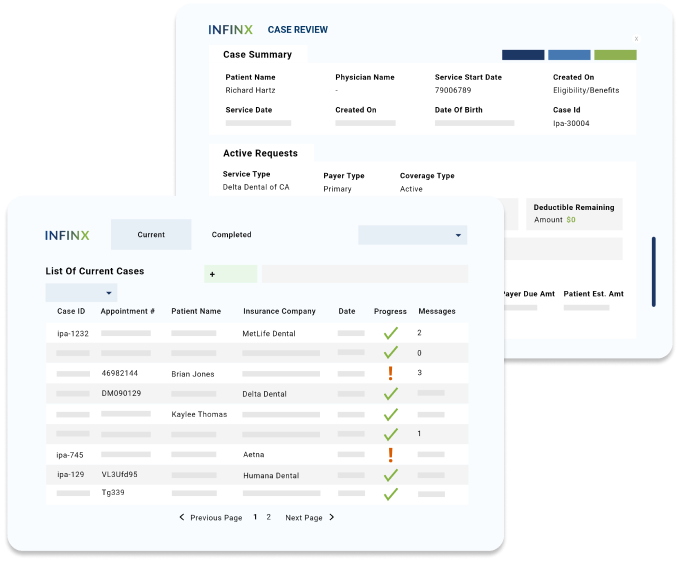Open case ipa-745
The width and height of the screenshot is (677, 563).
coord(70,455)
